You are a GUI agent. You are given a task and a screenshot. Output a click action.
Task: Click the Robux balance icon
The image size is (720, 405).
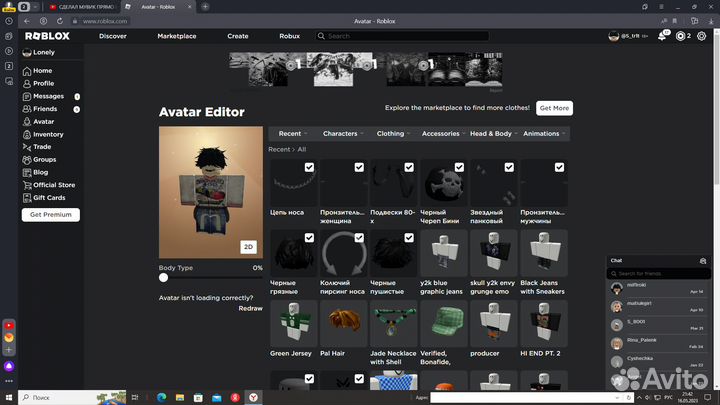[x=681, y=36]
